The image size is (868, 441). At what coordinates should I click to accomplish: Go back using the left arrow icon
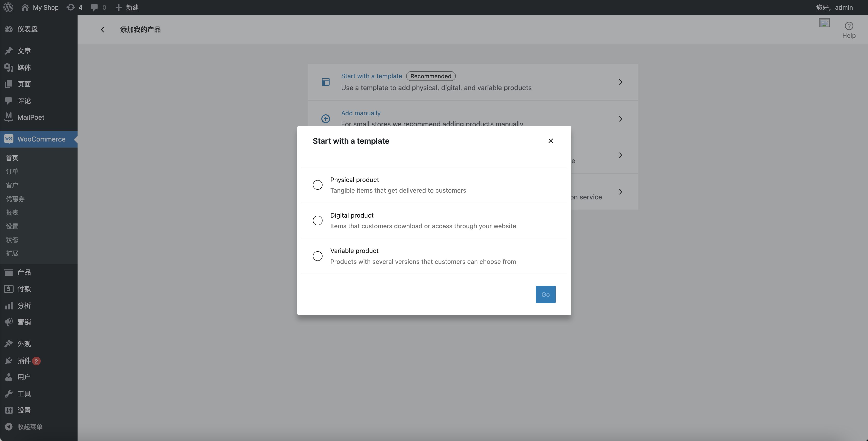point(103,30)
